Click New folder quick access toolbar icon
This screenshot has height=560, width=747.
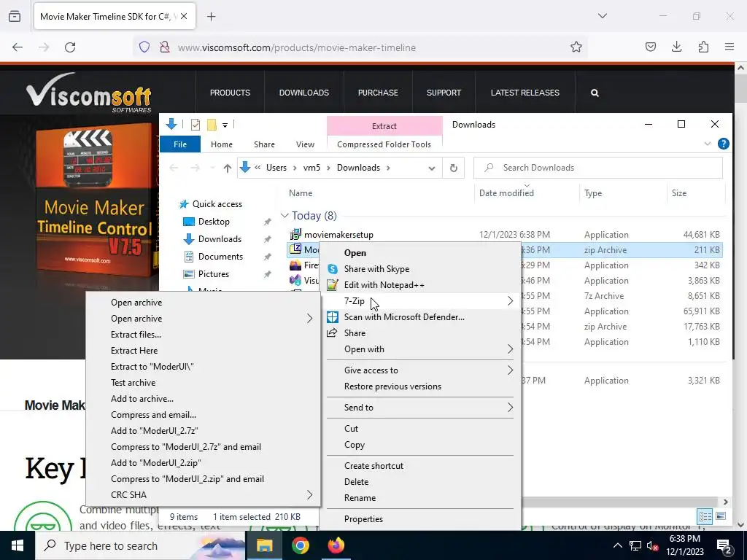coord(212,125)
